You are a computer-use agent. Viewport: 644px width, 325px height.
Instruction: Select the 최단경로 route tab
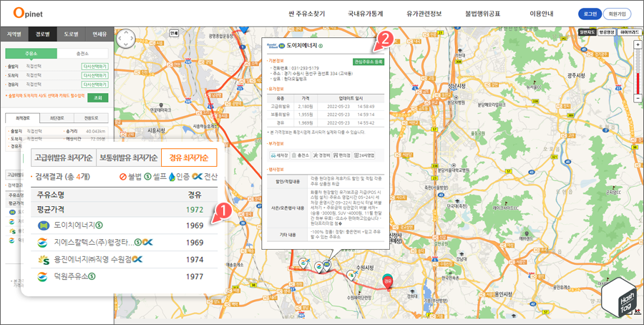click(57, 118)
